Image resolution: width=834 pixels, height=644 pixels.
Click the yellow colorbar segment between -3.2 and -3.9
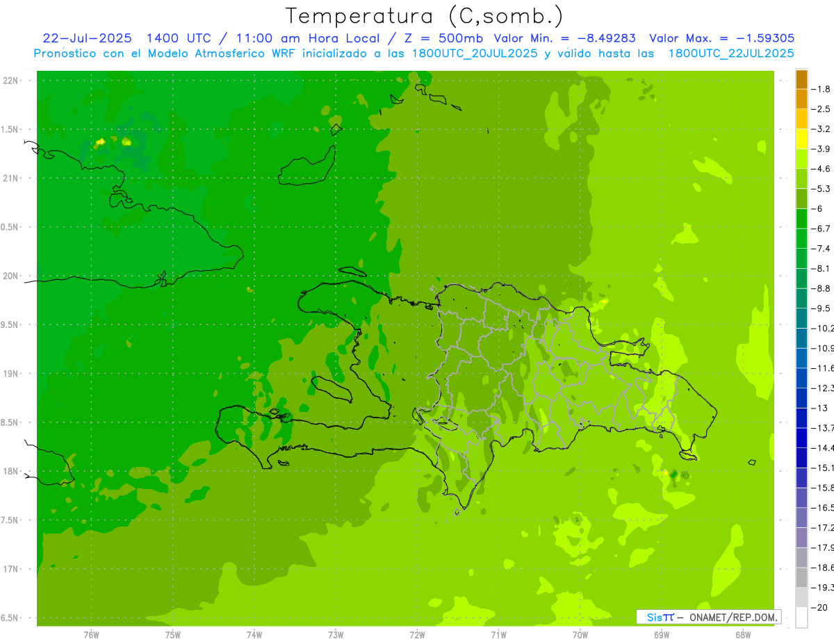801,139
